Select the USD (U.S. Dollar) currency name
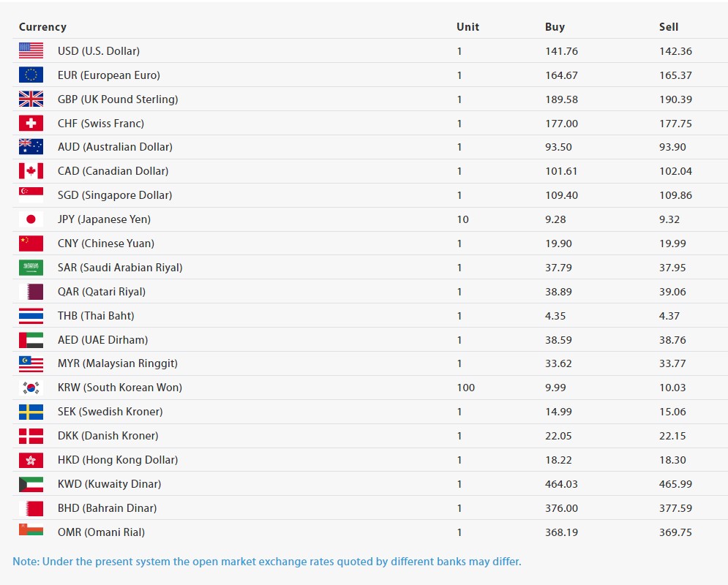This screenshot has width=728, height=585. (x=99, y=51)
